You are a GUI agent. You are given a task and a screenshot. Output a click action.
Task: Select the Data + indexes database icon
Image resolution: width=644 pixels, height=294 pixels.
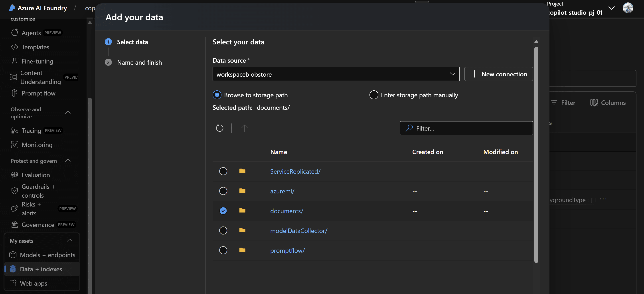tap(13, 269)
